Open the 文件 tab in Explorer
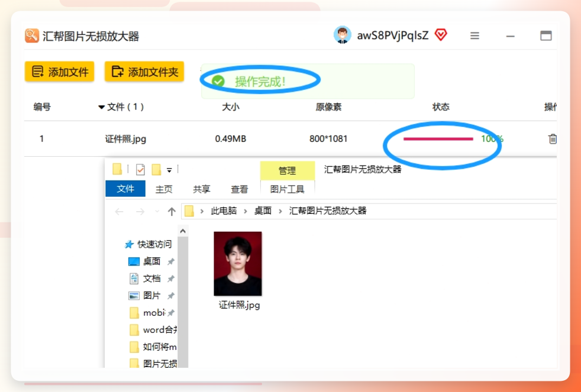Screen dimensions: 581x392 125,189
